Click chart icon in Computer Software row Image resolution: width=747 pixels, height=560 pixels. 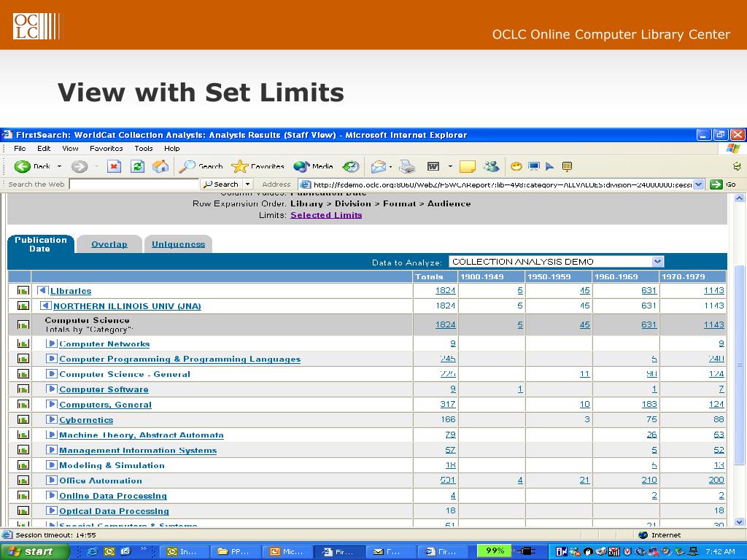click(23, 389)
